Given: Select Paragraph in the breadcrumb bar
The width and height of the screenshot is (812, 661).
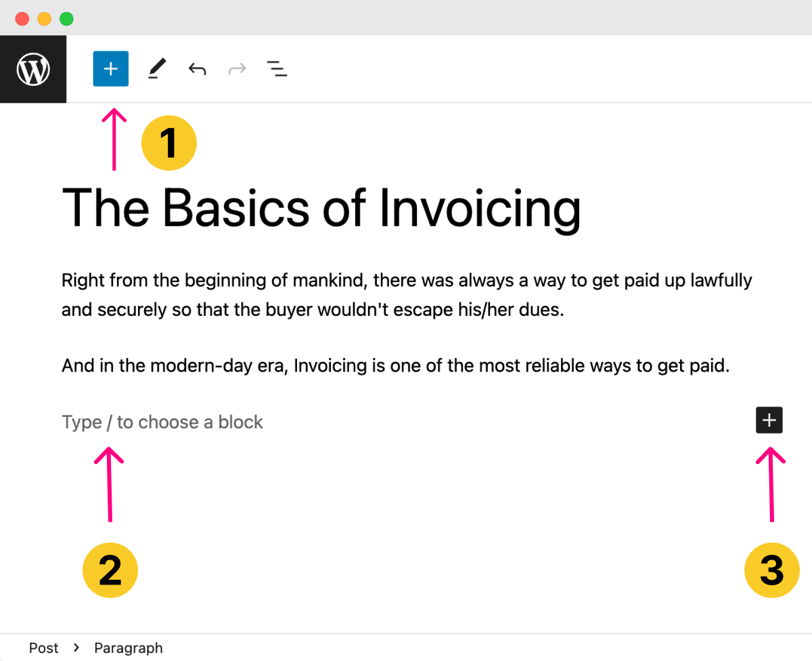Looking at the screenshot, I should [x=129, y=647].
